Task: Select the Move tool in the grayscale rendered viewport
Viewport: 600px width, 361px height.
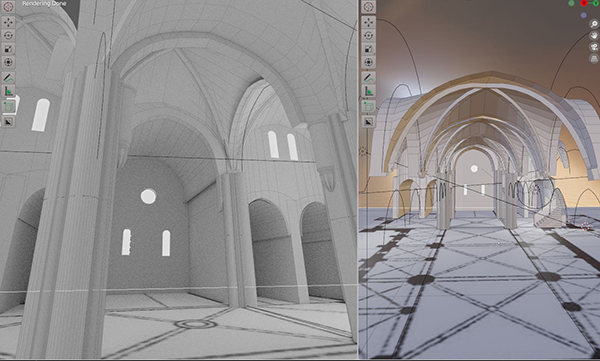Action: [8, 22]
